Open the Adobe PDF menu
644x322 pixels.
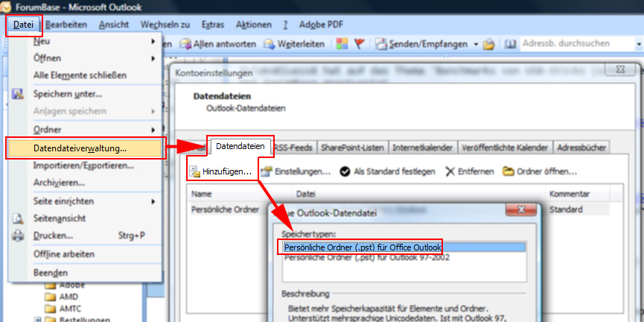321,25
